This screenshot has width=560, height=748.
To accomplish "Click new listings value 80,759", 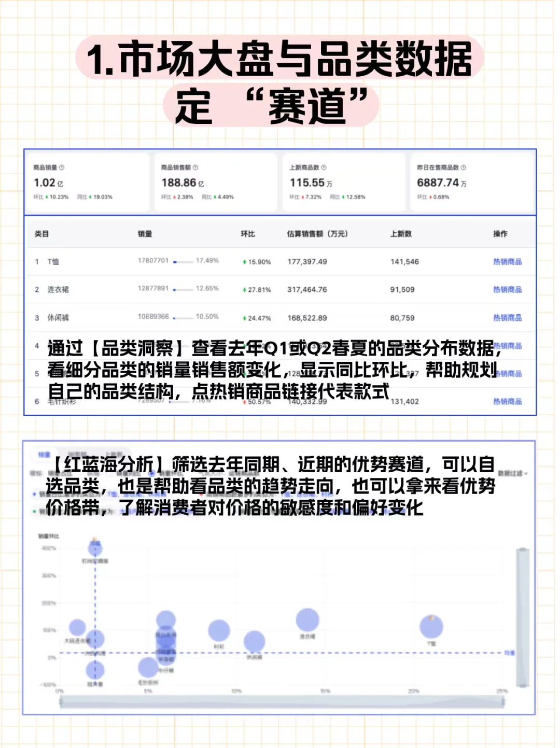I will 402,318.
